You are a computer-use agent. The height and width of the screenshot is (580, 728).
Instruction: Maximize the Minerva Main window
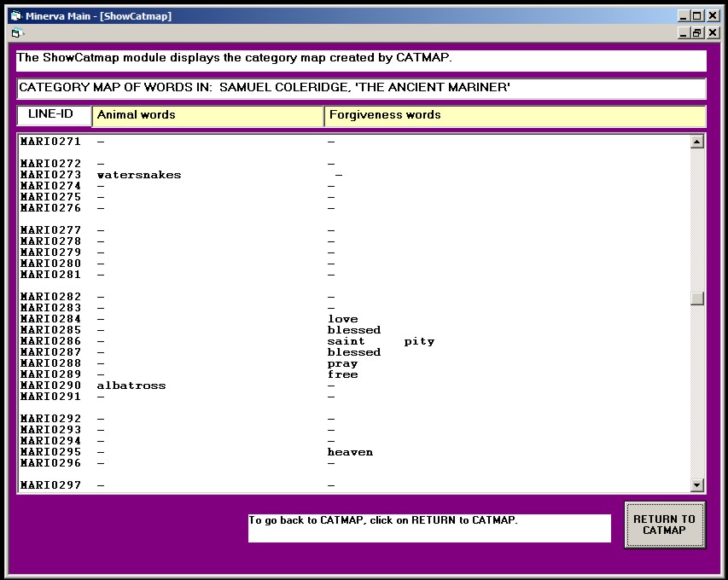coord(697,15)
